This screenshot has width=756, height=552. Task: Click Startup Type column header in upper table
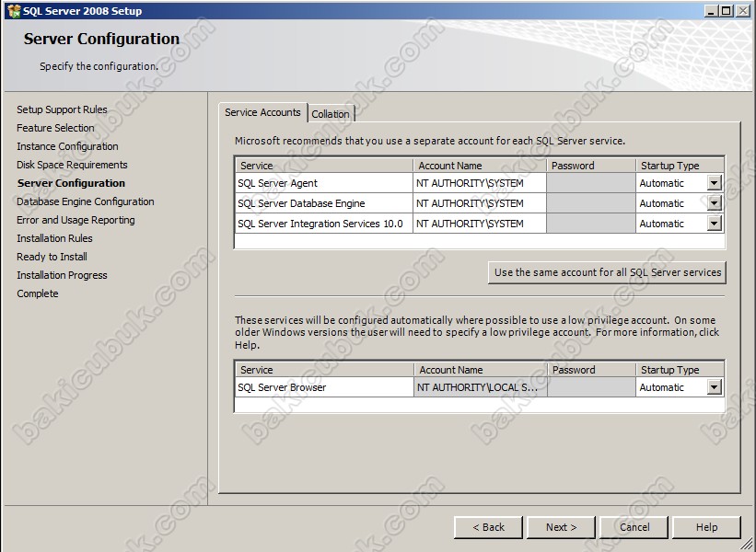680,166
